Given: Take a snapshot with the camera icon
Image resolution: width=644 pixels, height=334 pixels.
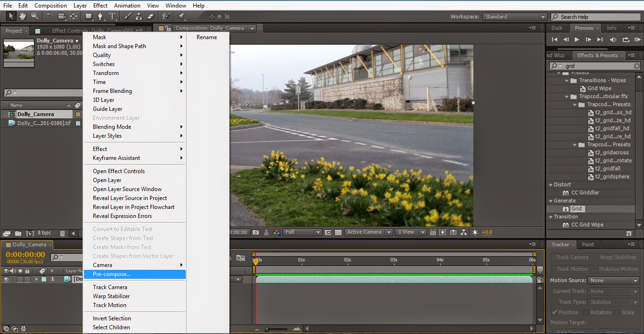Looking at the screenshot, I should coord(256,232).
